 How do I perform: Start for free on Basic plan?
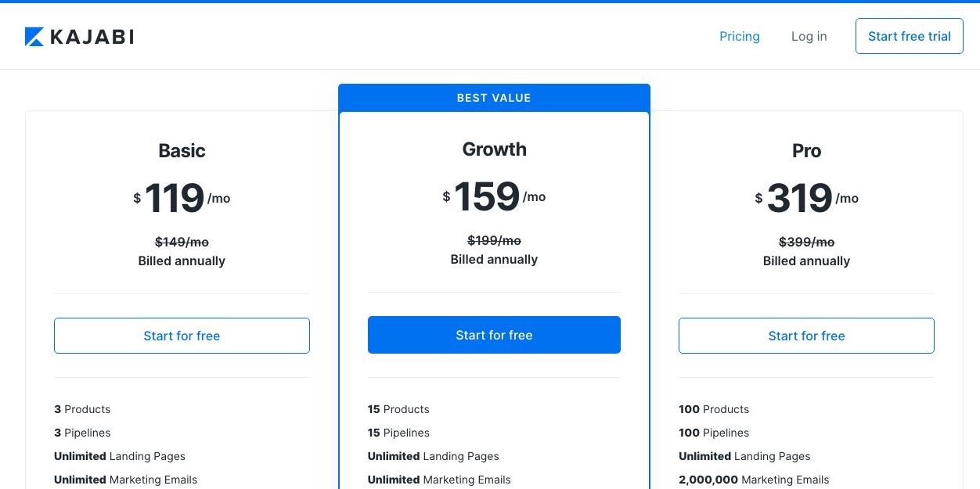point(182,336)
